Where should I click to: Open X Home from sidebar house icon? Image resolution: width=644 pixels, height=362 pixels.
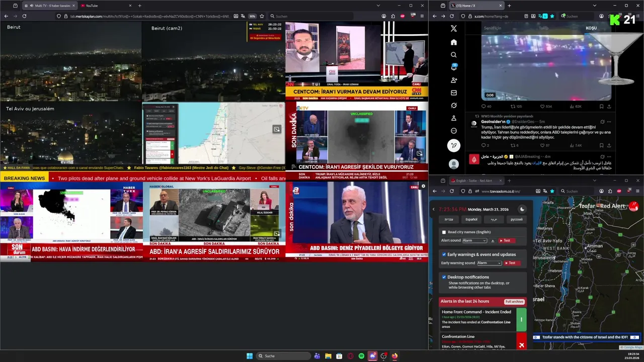click(453, 42)
